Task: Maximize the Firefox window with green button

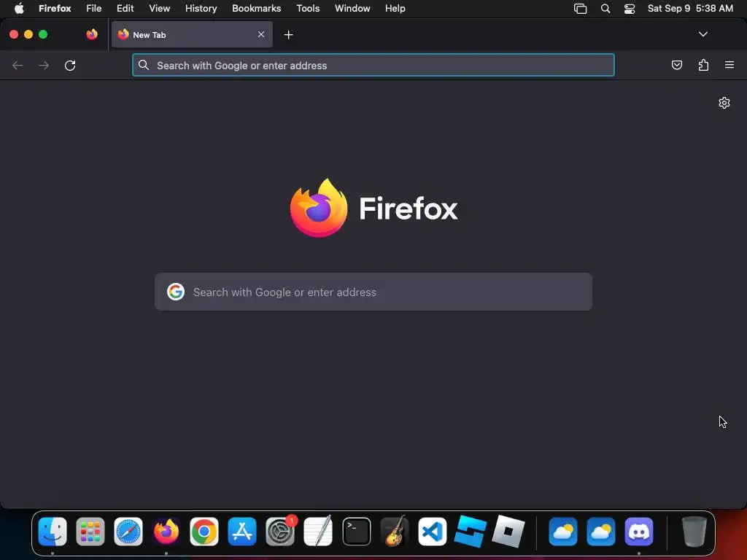Action: 43,34
